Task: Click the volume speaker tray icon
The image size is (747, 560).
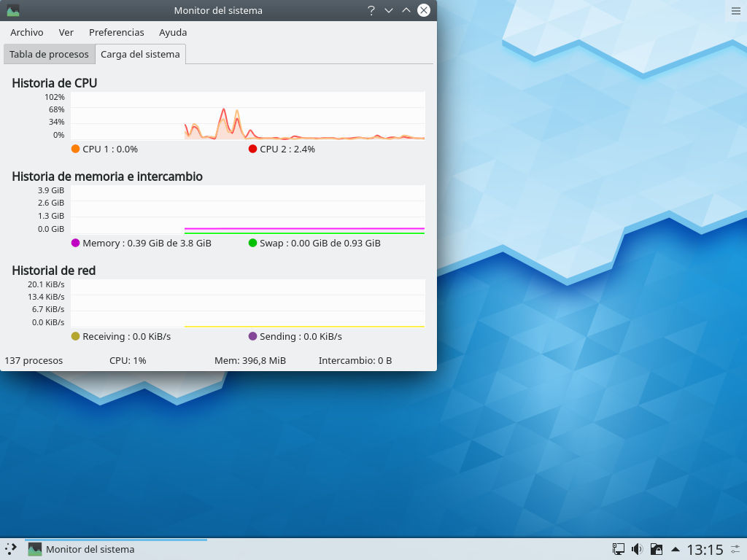Action: point(637,549)
